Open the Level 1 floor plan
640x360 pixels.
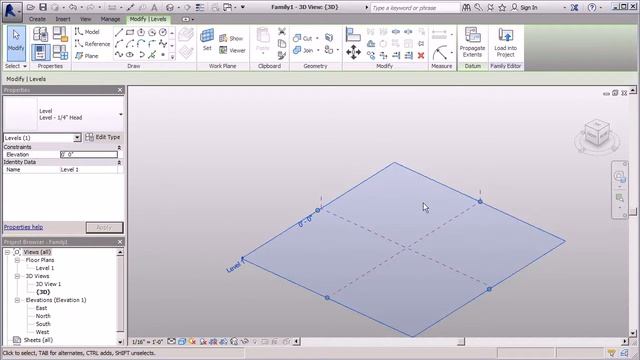point(44,268)
